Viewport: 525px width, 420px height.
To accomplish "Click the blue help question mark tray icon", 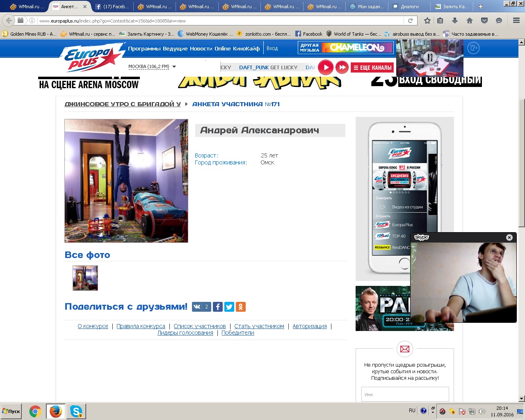I will pyautogui.click(x=423, y=411).
